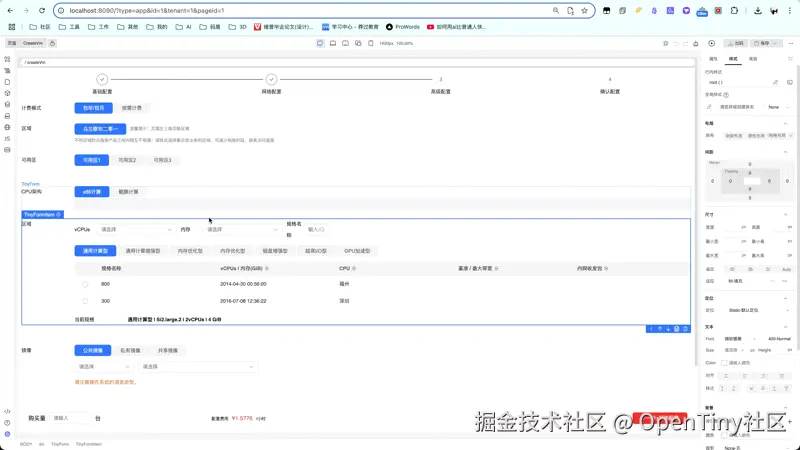The height and width of the screenshot is (450, 800).
Task: Select 可用区1 availability zone
Action: (x=92, y=160)
